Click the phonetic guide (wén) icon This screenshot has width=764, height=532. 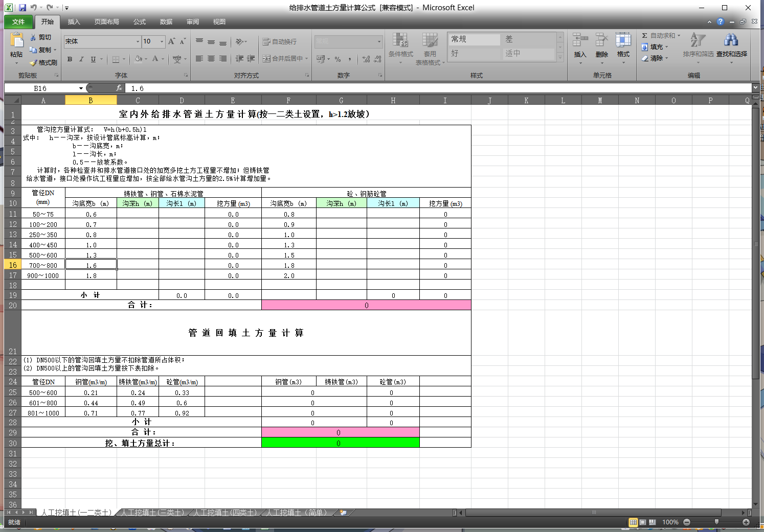tap(177, 59)
